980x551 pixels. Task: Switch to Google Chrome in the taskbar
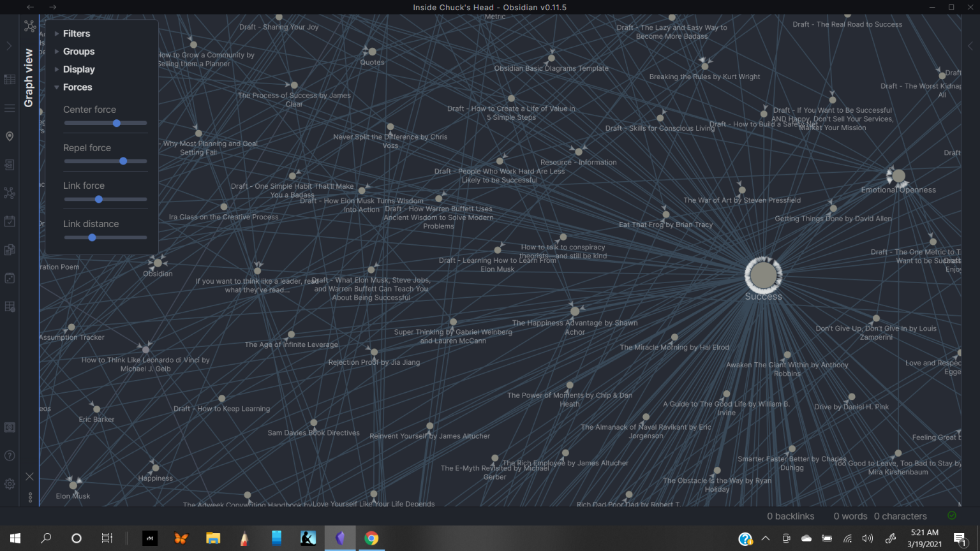coord(371,538)
